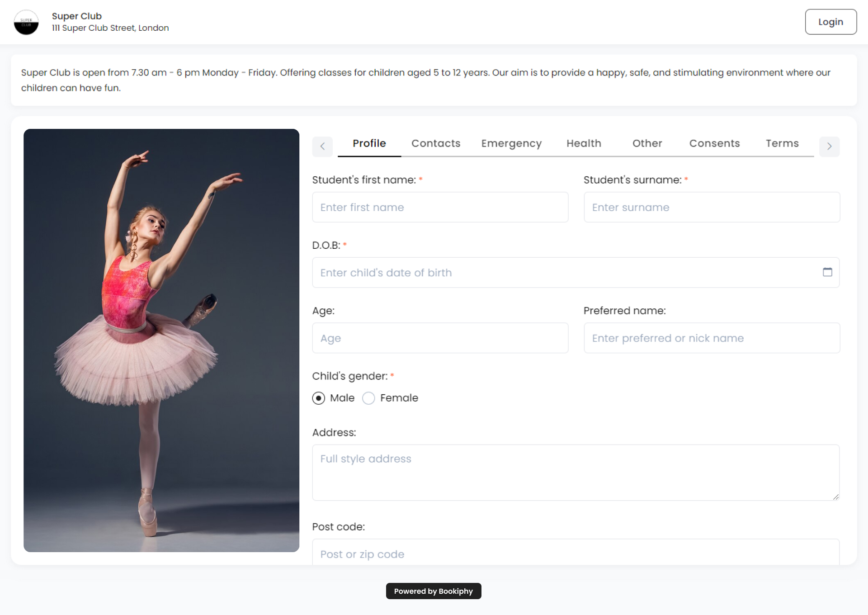Click the Age input field
868x615 pixels.
(440, 338)
